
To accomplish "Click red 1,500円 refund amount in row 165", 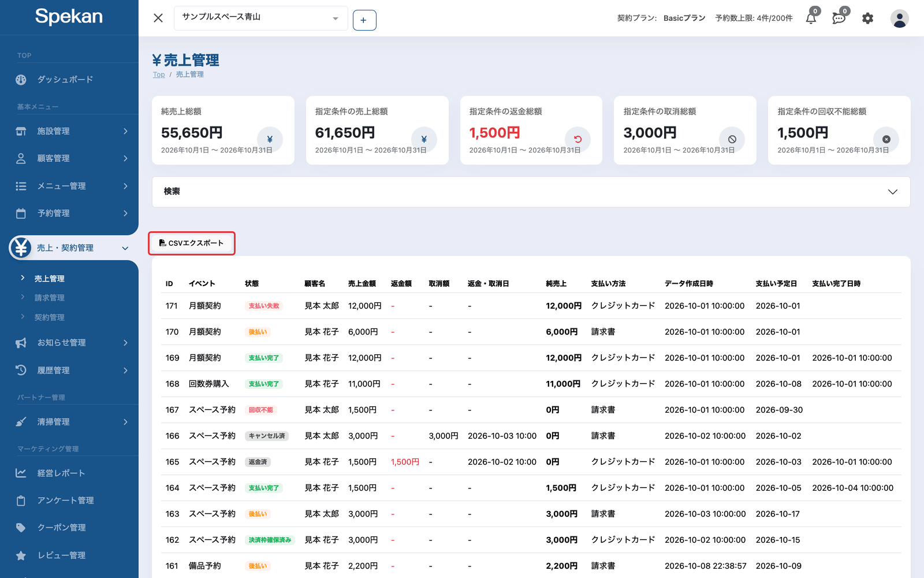I will (405, 462).
